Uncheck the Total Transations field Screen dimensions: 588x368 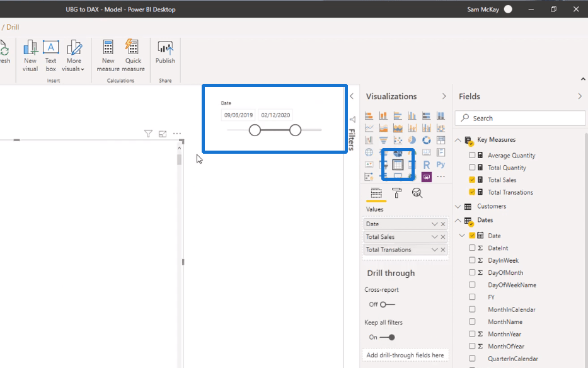tap(472, 192)
